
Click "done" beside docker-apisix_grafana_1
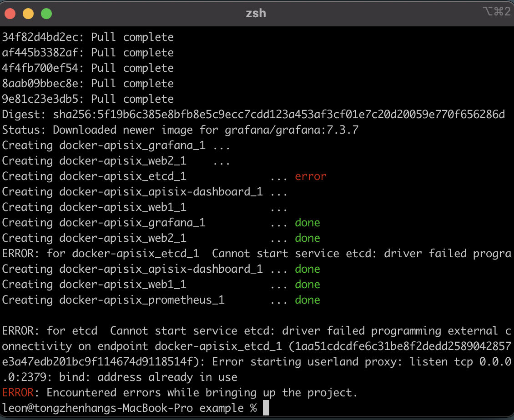tap(307, 223)
